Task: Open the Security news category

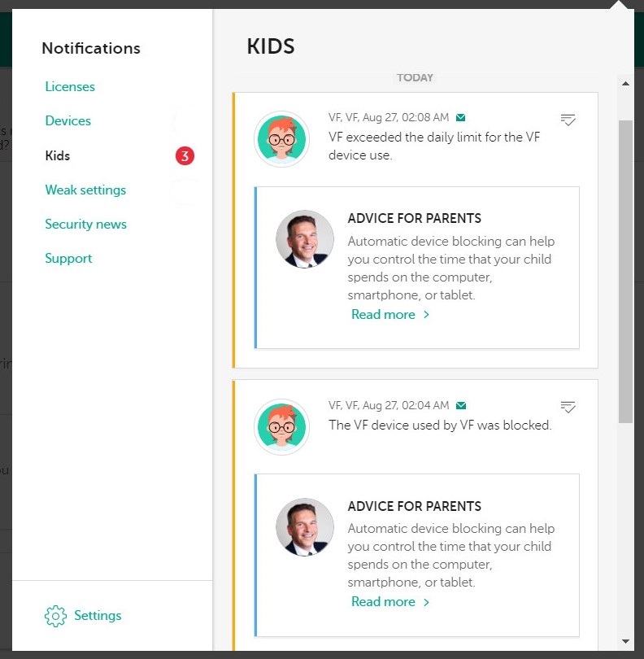Action: (85, 224)
